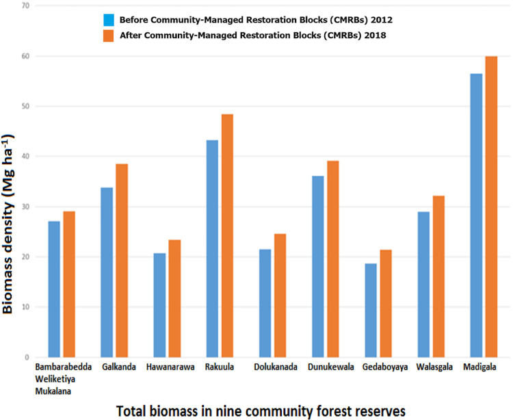Select the orange Dunukewala bar
Viewport: 513px width, 420px height.
point(333,259)
